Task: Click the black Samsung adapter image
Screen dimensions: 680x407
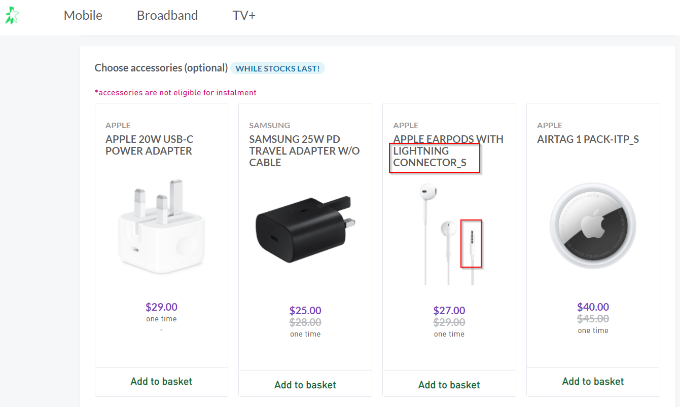Action: tap(305, 229)
